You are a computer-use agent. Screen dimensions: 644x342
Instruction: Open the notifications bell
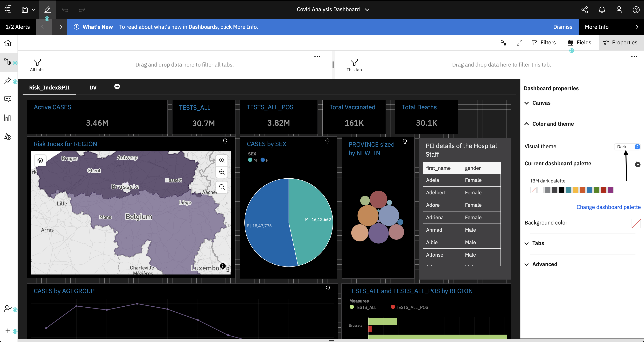(602, 10)
